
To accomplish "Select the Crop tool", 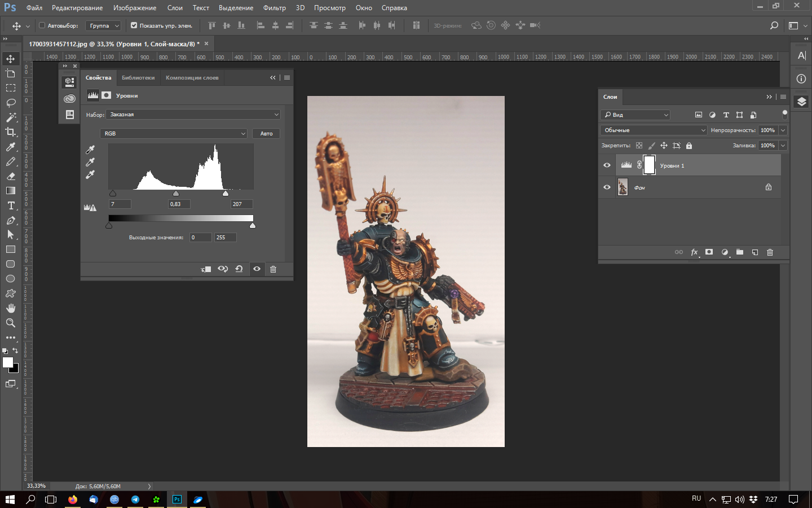I will point(11,132).
